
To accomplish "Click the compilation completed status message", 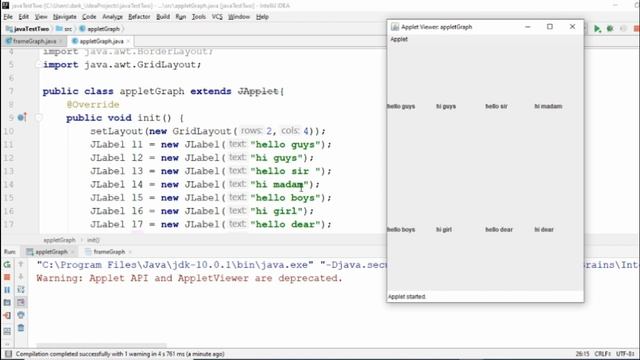I will 120,354.
